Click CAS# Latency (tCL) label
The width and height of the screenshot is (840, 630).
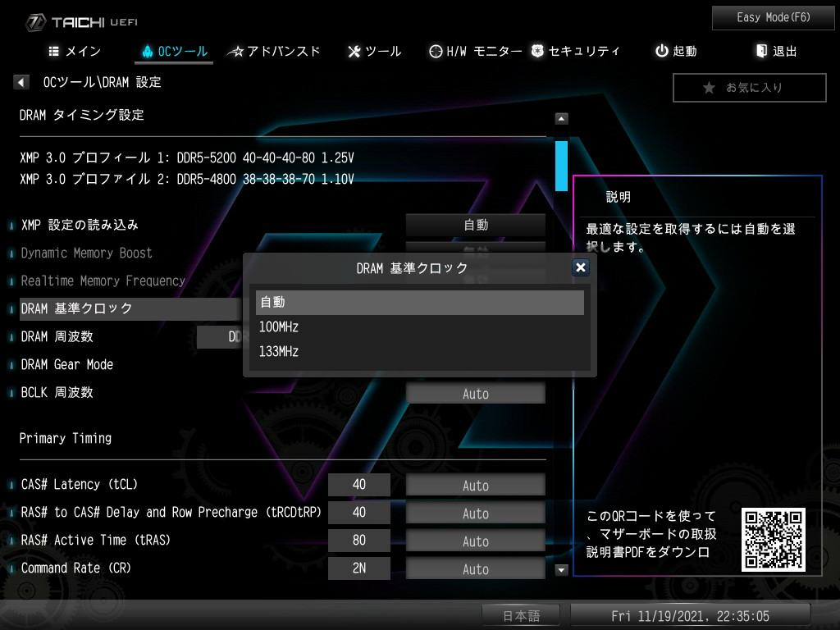point(80,484)
